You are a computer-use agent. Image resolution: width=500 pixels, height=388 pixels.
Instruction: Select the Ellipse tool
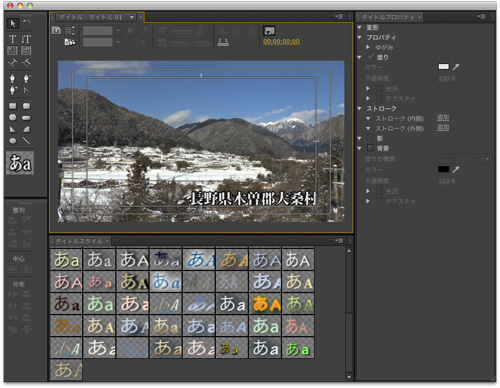[x=13, y=141]
